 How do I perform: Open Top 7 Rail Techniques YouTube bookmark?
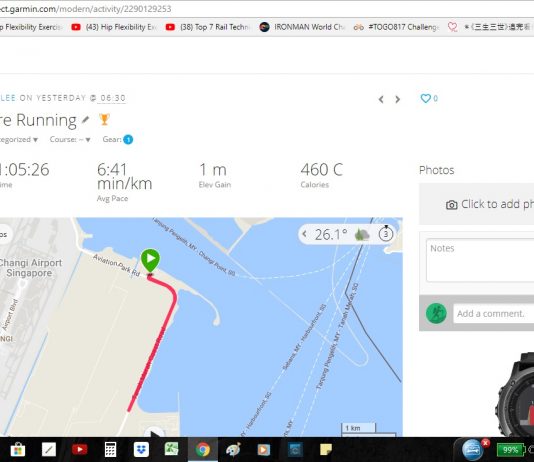208,27
